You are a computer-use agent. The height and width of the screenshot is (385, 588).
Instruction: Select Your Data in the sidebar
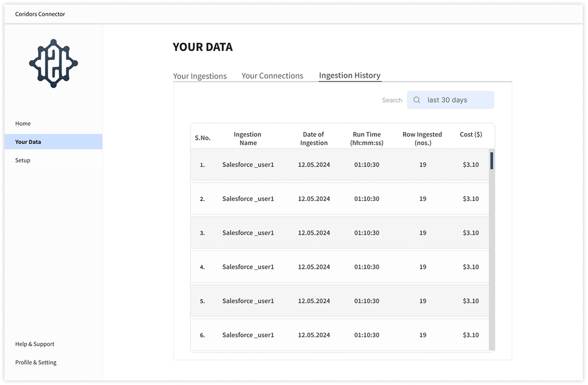[28, 142]
